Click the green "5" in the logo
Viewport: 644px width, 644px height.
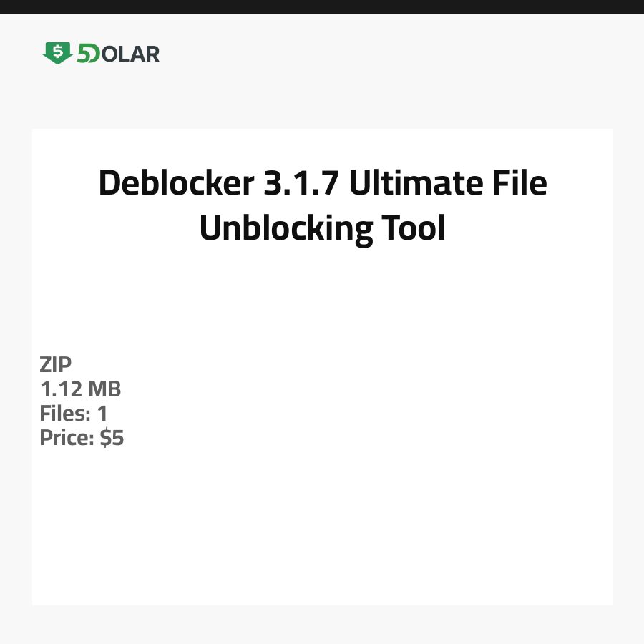83,54
